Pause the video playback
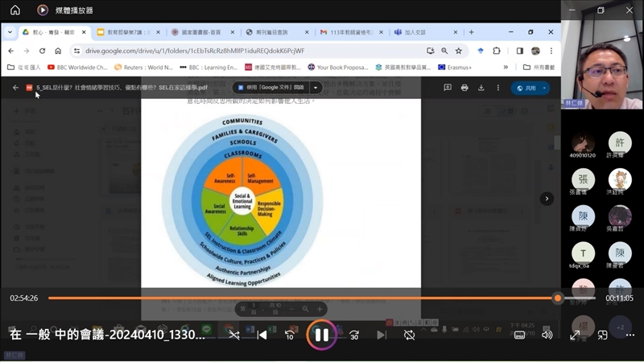 point(321,335)
